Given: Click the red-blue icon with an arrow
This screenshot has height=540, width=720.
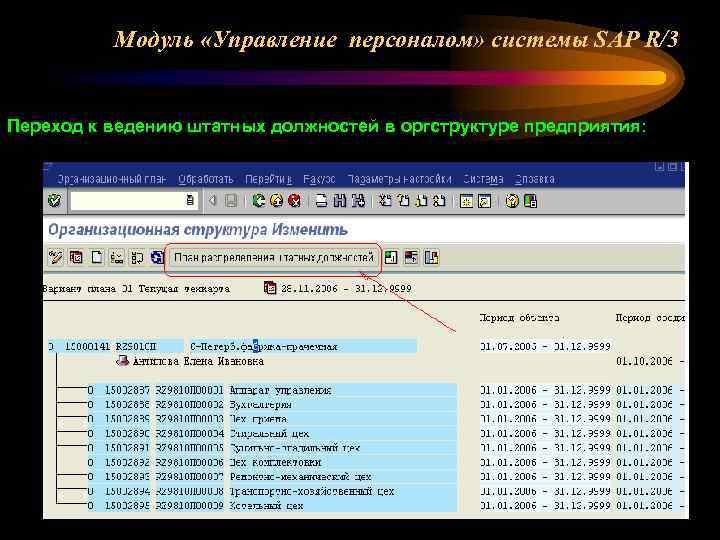Looking at the screenshot, I should [x=411, y=257].
